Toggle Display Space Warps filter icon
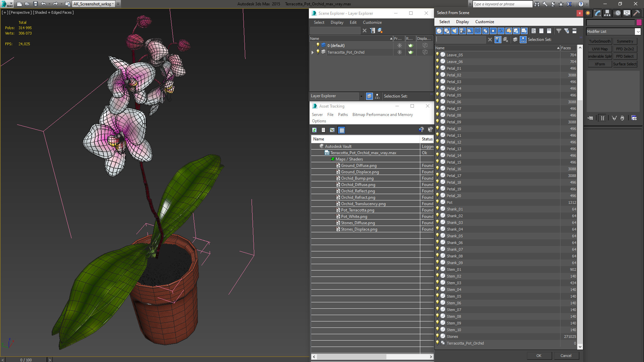 coord(478,31)
